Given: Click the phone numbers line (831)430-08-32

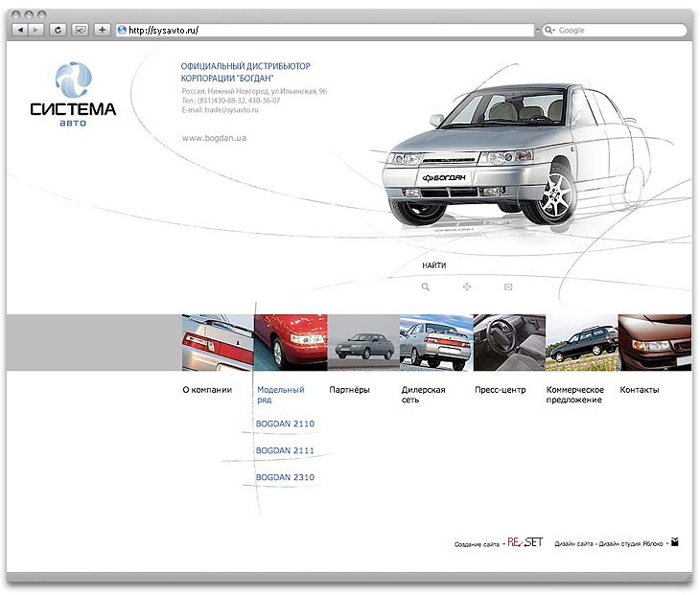Looking at the screenshot, I should (x=231, y=101).
